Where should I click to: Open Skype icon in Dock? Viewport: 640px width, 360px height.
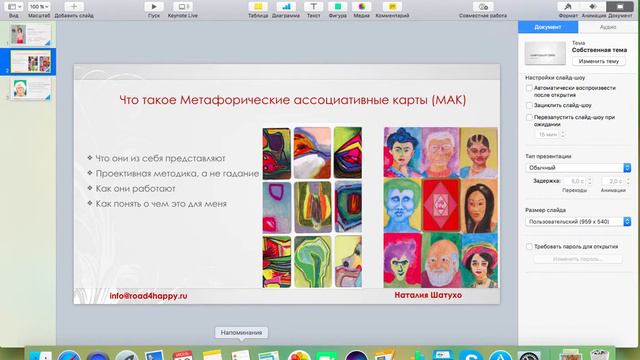click(471, 354)
